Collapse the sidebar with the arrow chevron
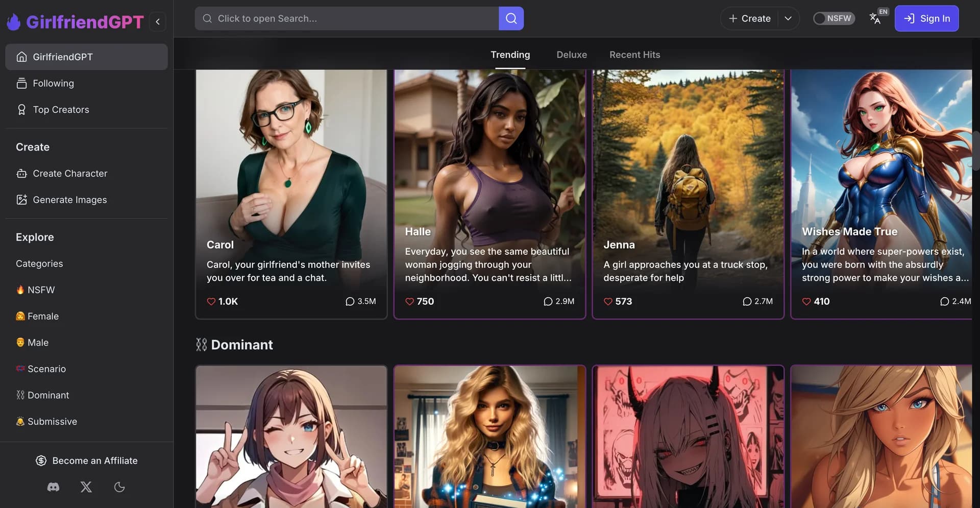This screenshot has width=980, height=508. click(x=158, y=21)
